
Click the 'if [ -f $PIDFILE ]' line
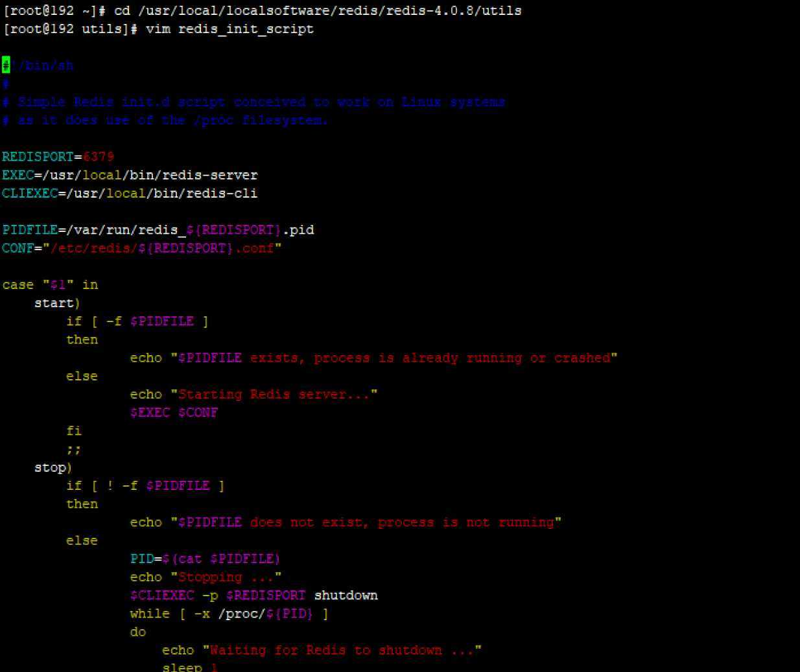coord(137,321)
